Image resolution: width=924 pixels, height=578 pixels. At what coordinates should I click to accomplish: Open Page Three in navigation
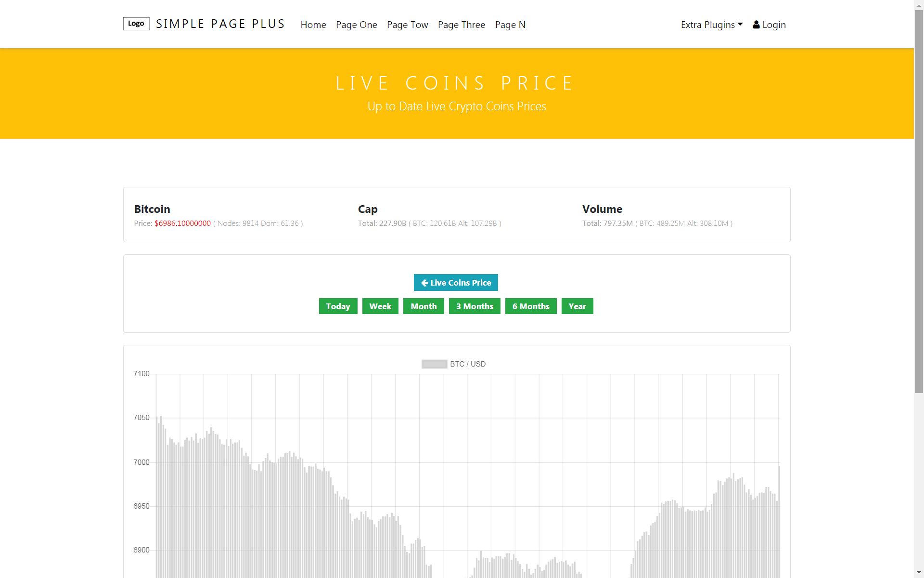point(461,25)
